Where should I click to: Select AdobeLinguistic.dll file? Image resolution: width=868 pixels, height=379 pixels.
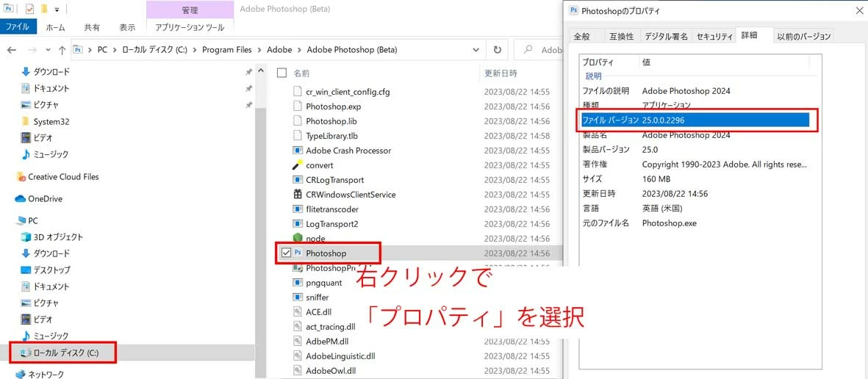(x=340, y=356)
